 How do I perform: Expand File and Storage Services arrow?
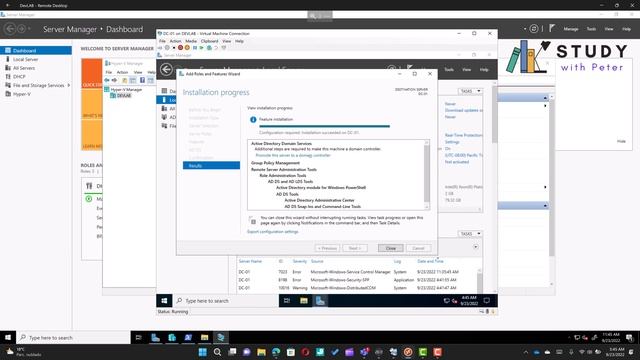coord(69,85)
